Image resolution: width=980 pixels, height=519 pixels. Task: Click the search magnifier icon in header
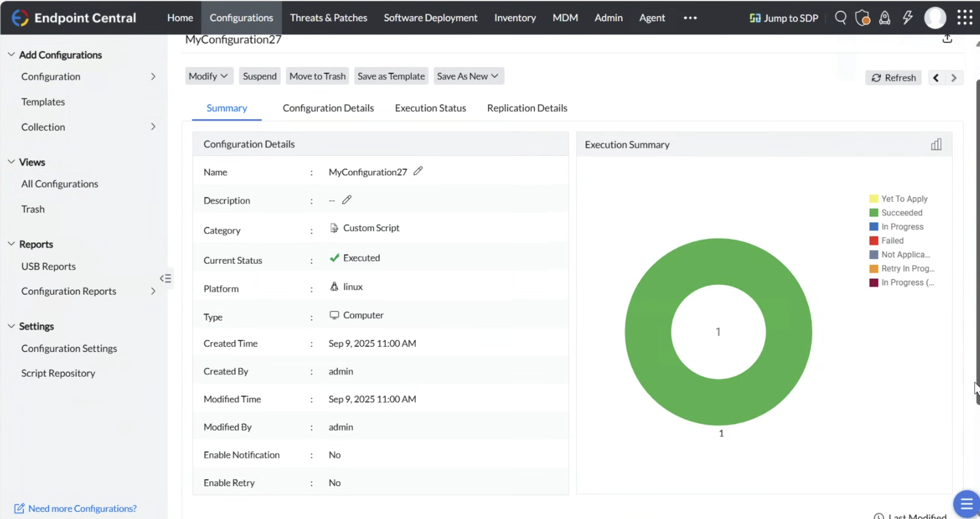click(x=840, y=18)
